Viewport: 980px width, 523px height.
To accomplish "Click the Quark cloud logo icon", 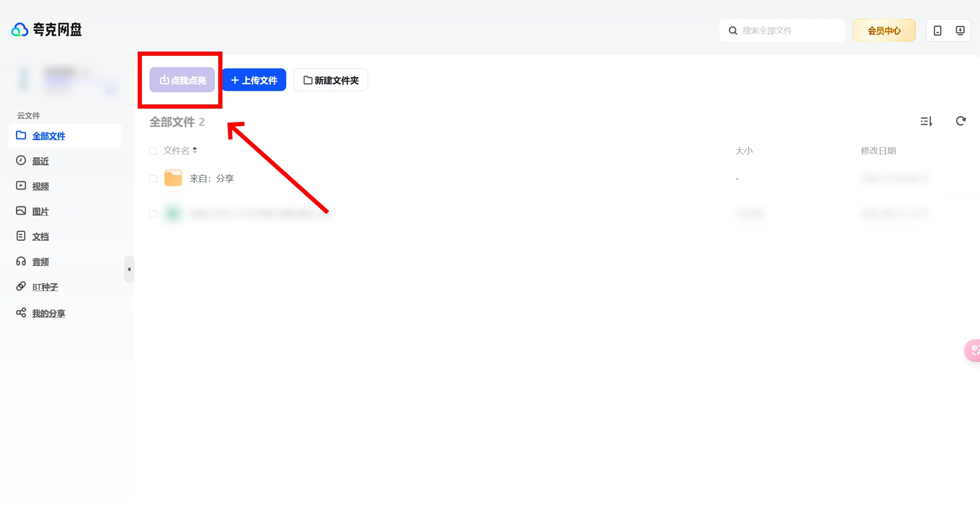I will coord(19,30).
